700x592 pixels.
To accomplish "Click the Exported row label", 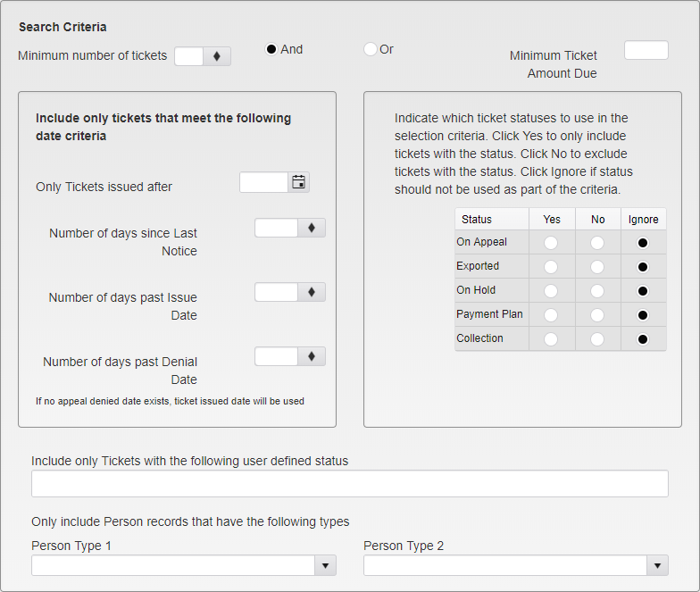I will coord(478,266).
